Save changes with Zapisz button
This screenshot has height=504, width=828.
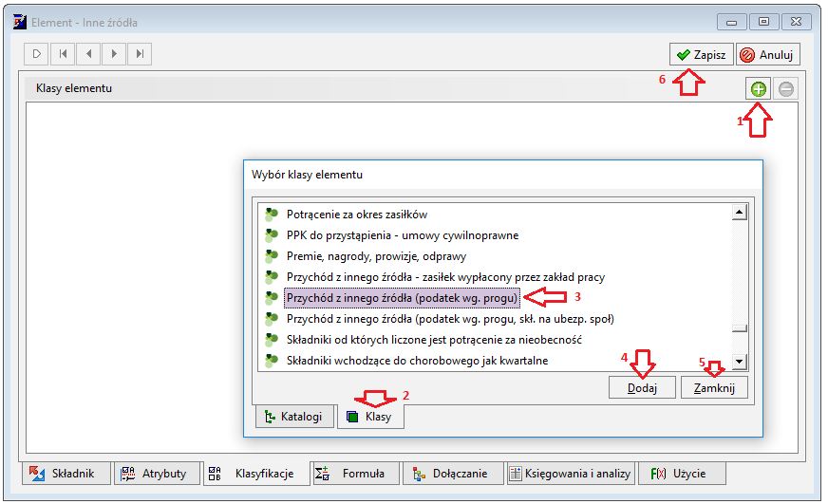coord(702,54)
